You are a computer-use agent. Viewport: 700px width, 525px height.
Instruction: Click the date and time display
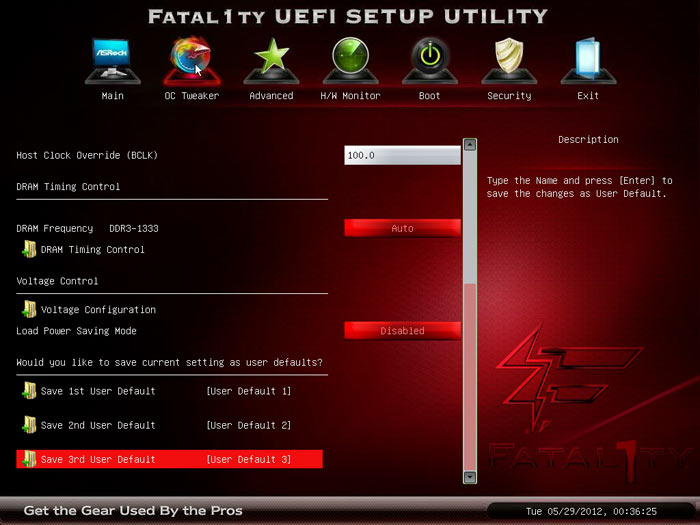click(x=591, y=511)
